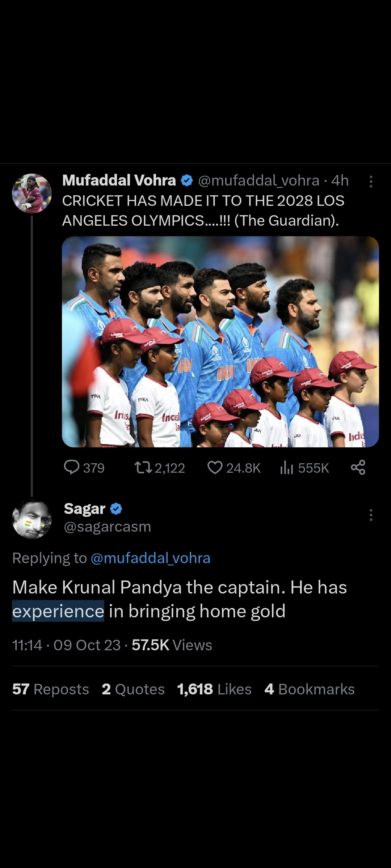Open three-dot menu on Sagar's reply
The width and height of the screenshot is (391, 868).
tap(371, 515)
